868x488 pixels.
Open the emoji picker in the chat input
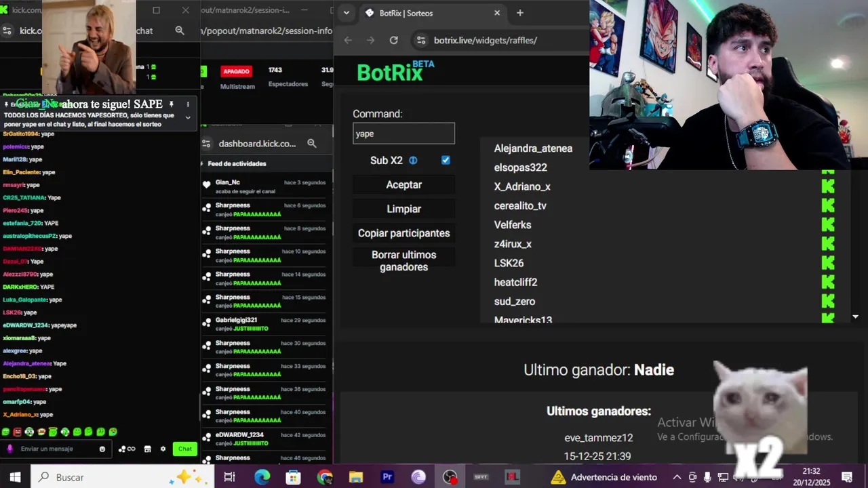coord(102,449)
